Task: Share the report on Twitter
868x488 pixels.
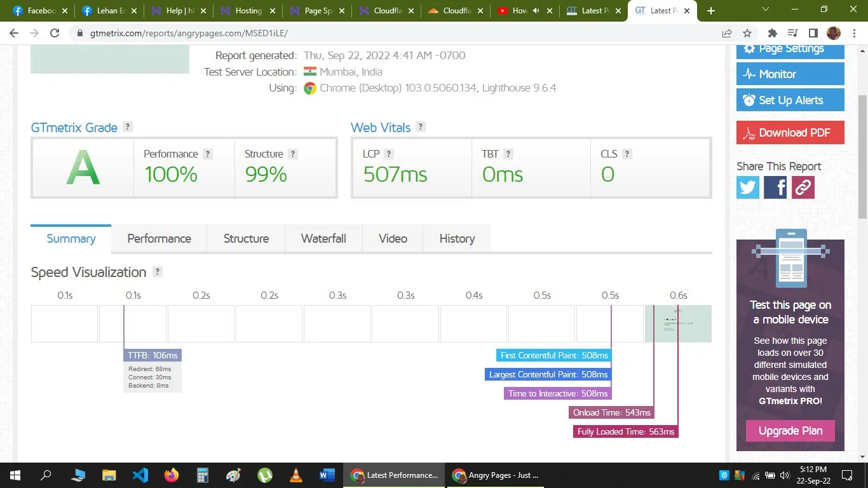Action: coord(748,187)
